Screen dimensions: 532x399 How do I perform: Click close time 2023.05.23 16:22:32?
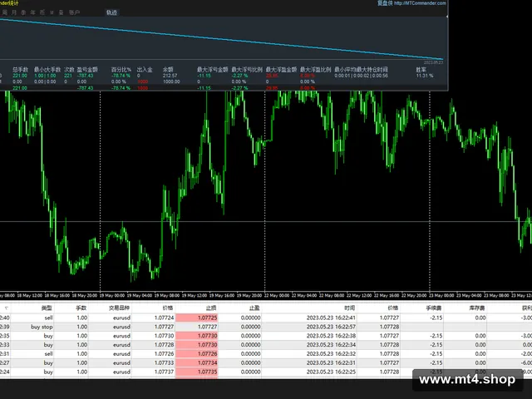[331, 354]
